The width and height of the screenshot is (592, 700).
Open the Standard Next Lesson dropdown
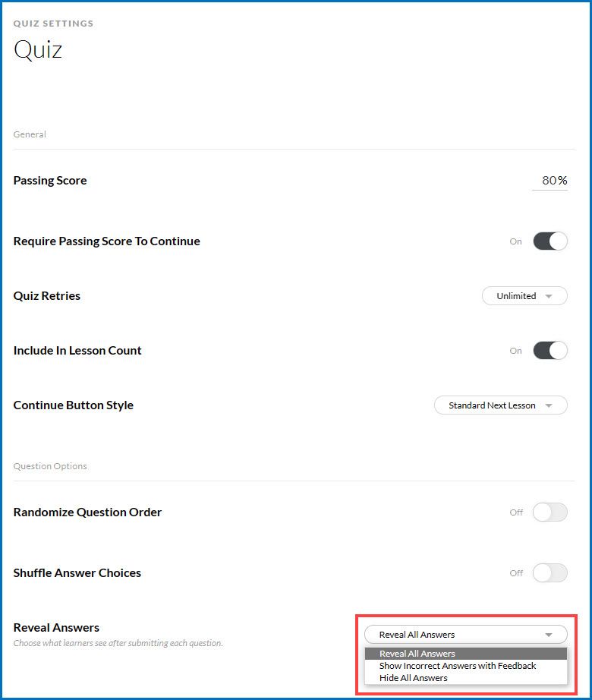coord(500,405)
